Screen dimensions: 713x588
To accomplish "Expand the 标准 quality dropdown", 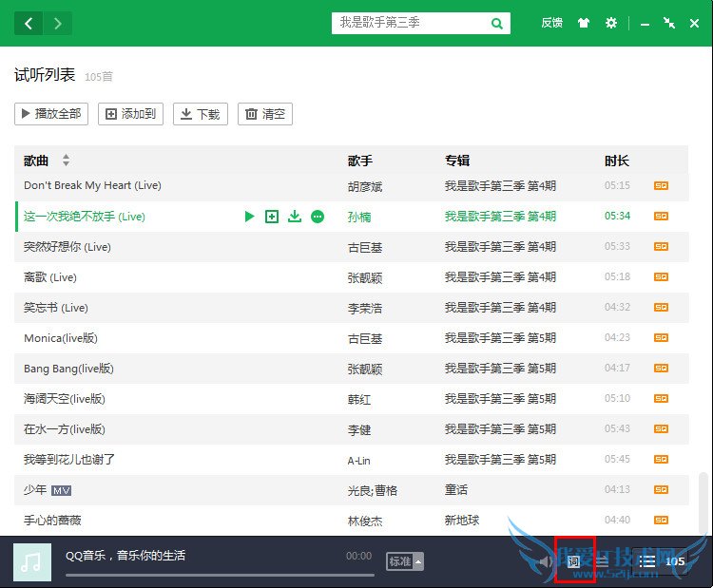I will [x=405, y=561].
